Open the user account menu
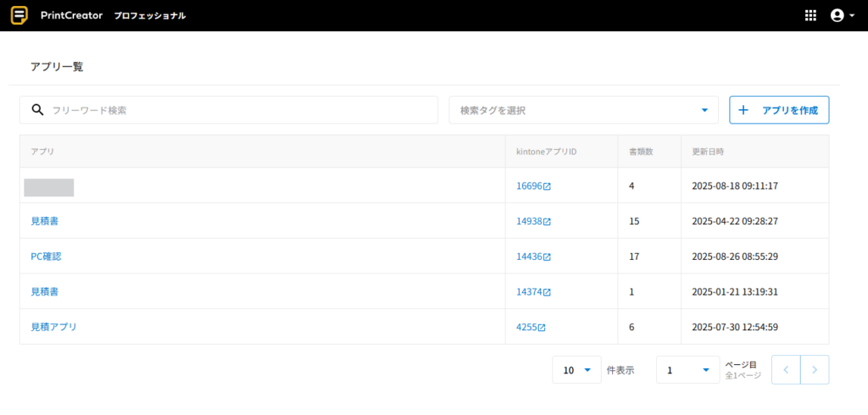The height and width of the screenshot is (415, 868). [x=841, y=15]
